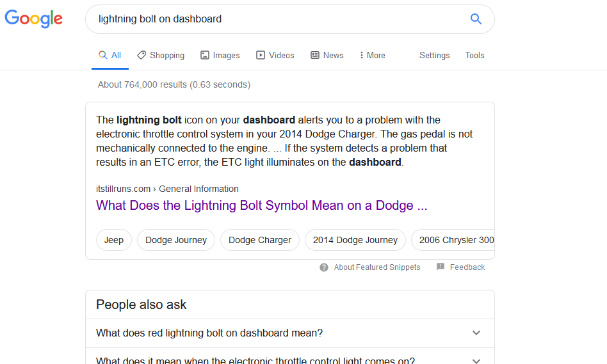The height and width of the screenshot is (364, 607).
Task: Open the Shopping results tab
Action: [161, 56]
